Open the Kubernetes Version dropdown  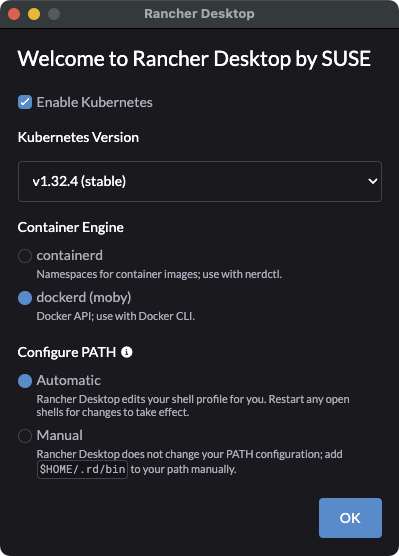pos(200,182)
